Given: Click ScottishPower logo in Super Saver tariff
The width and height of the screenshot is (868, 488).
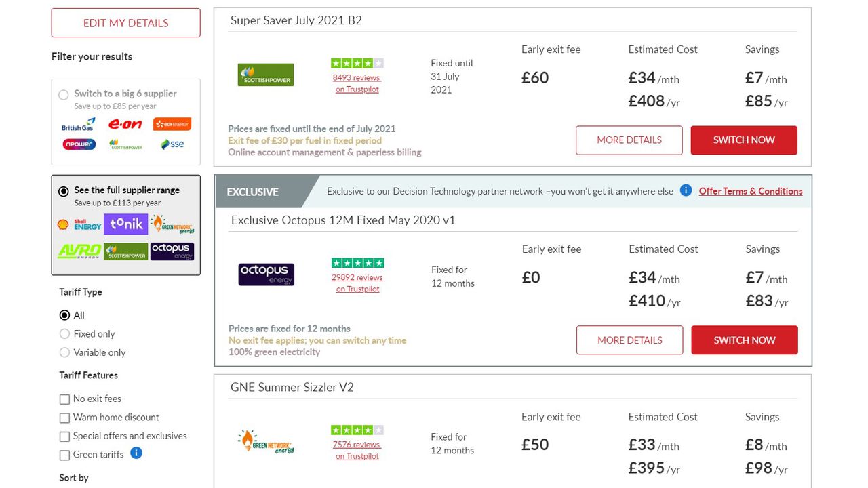Looking at the screenshot, I should 266,75.
